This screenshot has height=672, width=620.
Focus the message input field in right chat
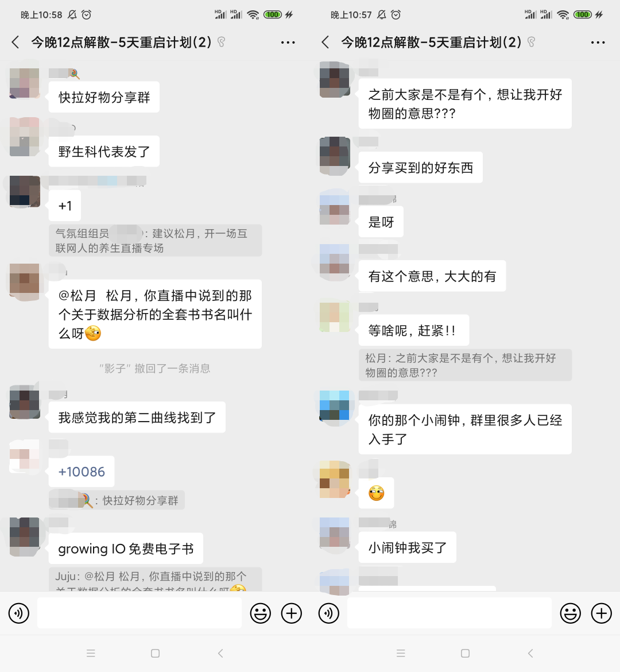point(449,613)
